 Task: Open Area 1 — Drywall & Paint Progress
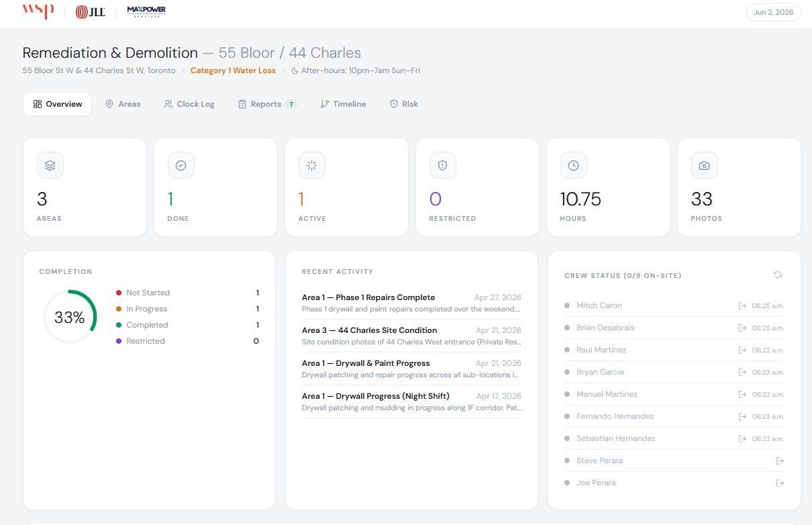(x=411, y=369)
